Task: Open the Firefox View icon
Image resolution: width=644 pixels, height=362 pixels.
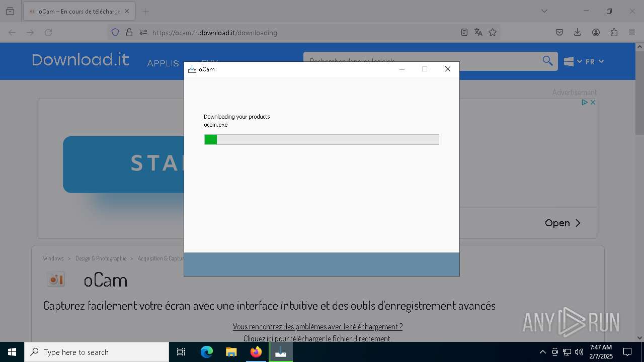Action: [x=10, y=11]
